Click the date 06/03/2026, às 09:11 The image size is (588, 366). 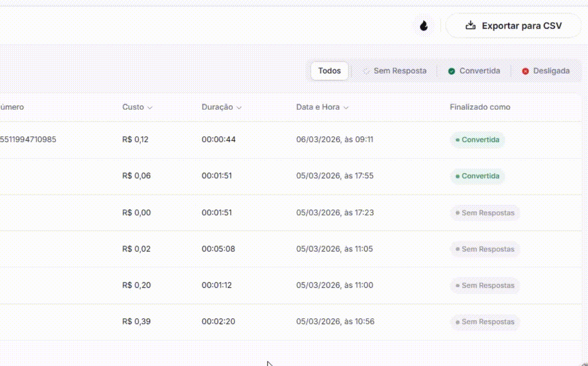(x=335, y=139)
